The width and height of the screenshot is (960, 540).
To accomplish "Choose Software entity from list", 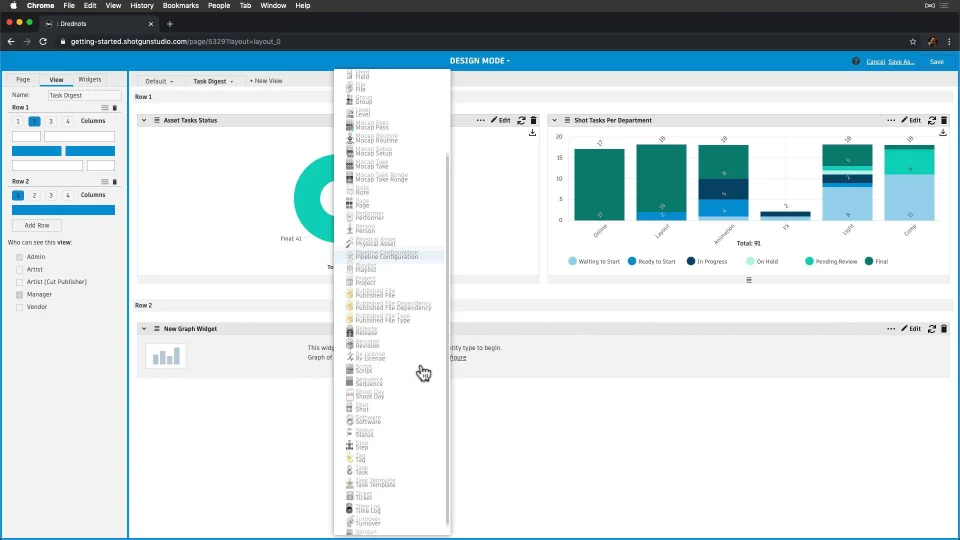I will click(x=367, y=421).
